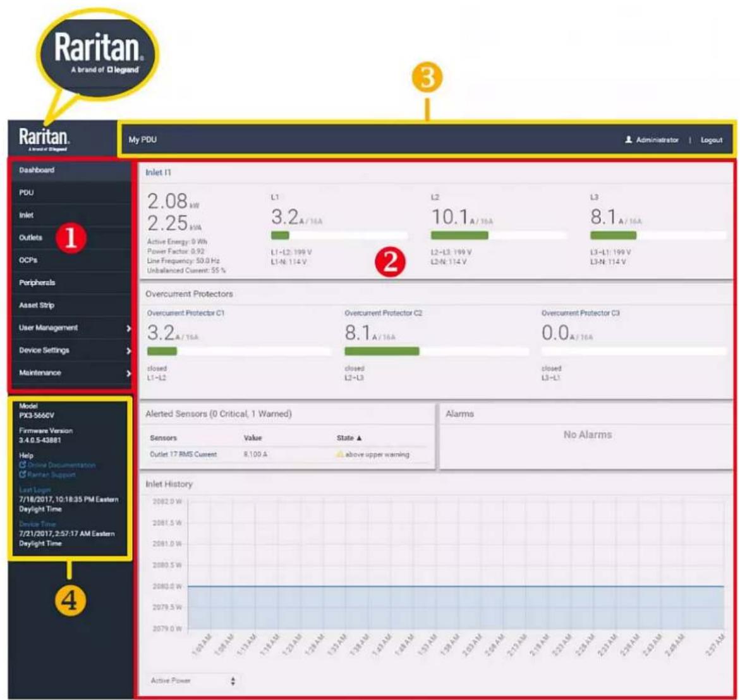The height and width of the screenshot is (700, 740).
Task: Click the Alerted Sensors section heading
Action: coord(219,414)
